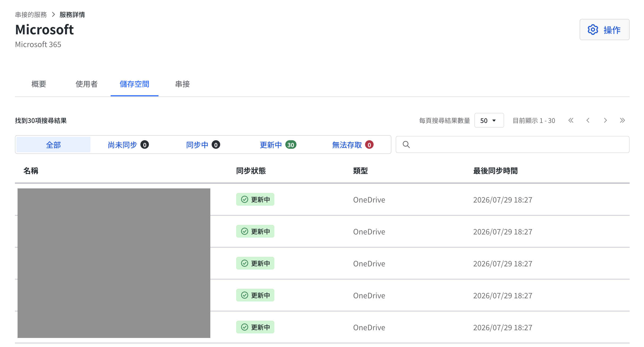
Task: Sort by 類型 column header
Action: point(360,171)
